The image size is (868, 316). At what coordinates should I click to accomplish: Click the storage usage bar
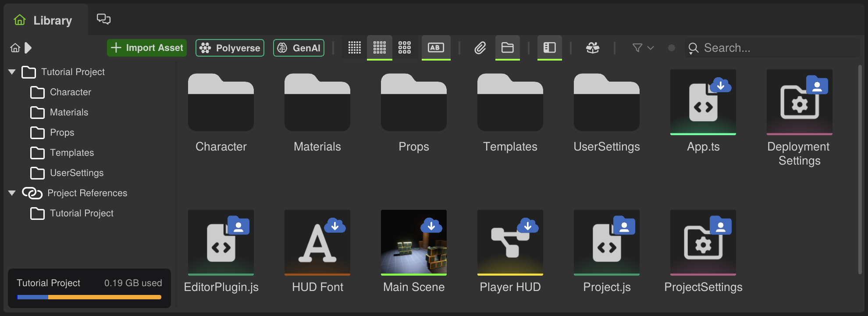tap(89, 297)
